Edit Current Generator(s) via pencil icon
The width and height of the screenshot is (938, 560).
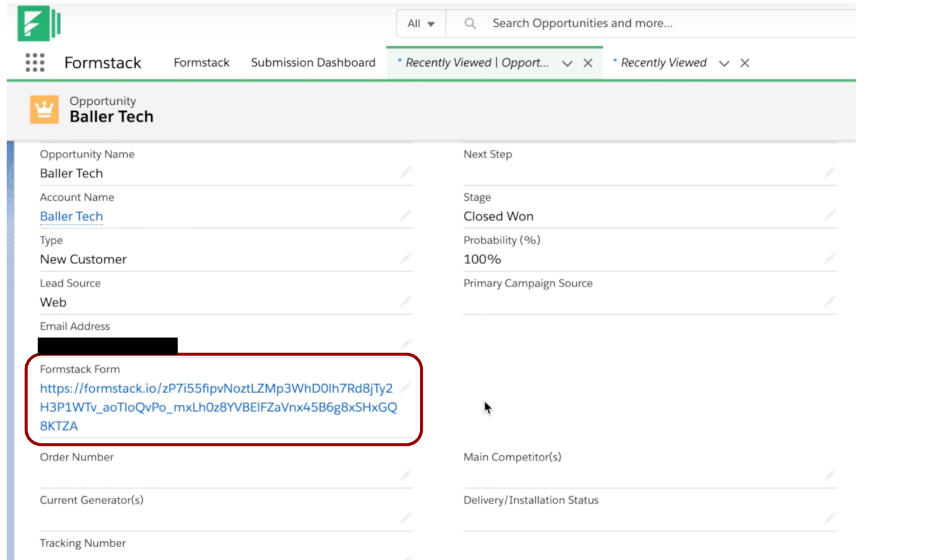pos(406,518)
